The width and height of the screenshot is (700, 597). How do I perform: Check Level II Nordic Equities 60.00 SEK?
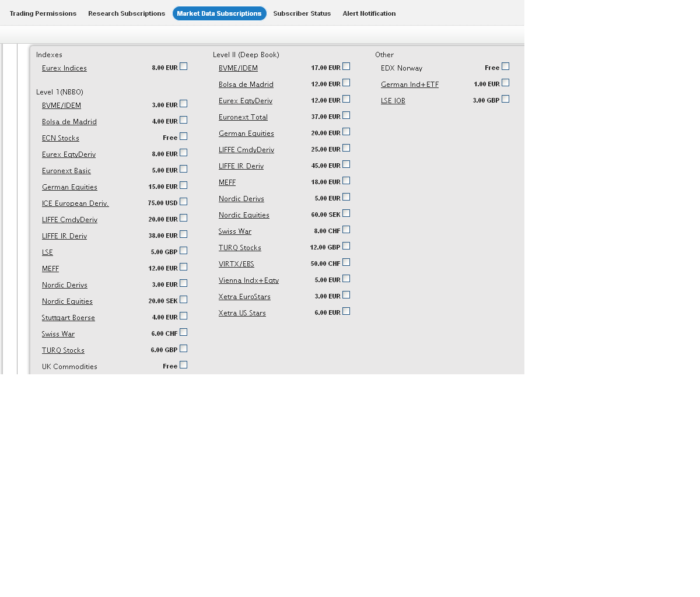(x=346, y=213)
